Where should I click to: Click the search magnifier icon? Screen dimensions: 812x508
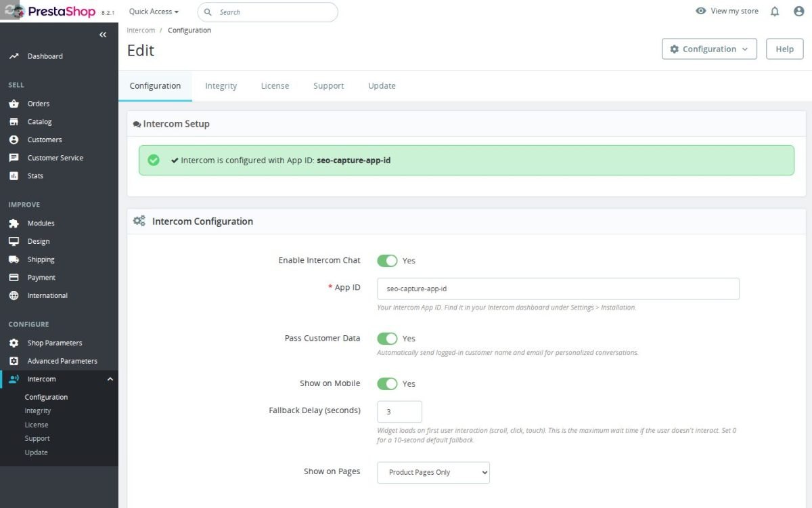point(208,12)
